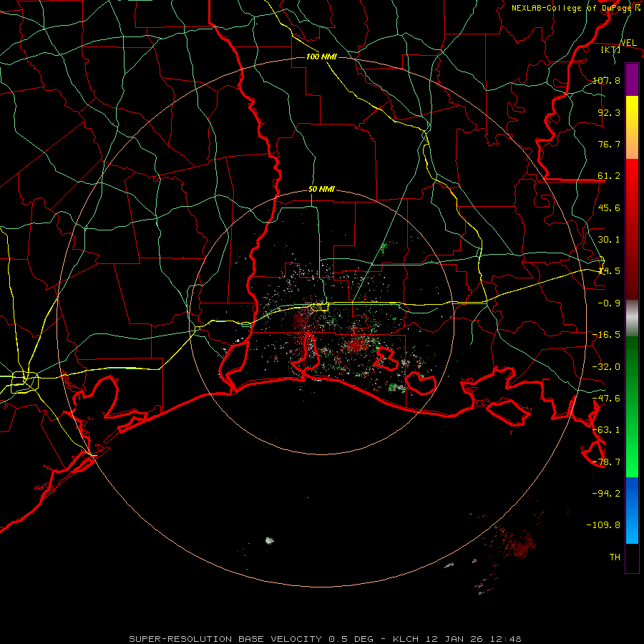
Task: Click the Super-Resolution Base Velocity caption text
Action: coord(325,639)
